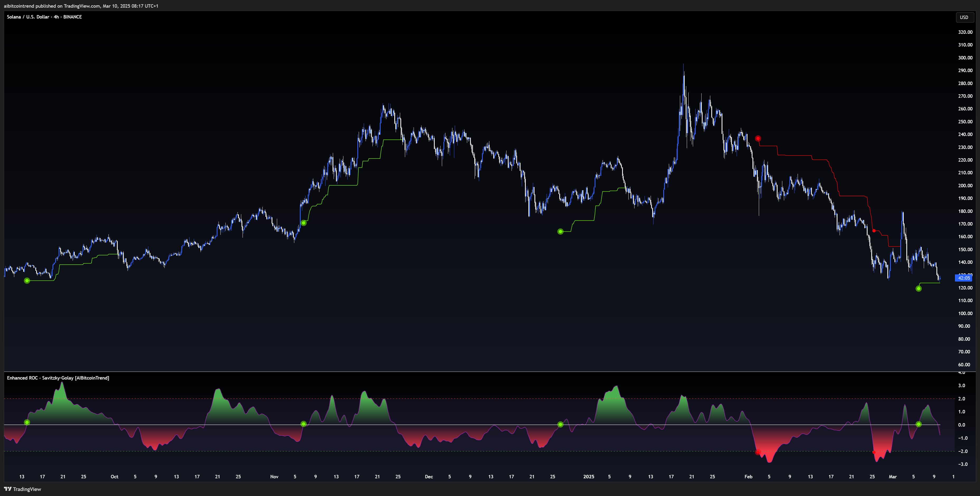Click the mid-September green dot on price chart

coord(27,280)
